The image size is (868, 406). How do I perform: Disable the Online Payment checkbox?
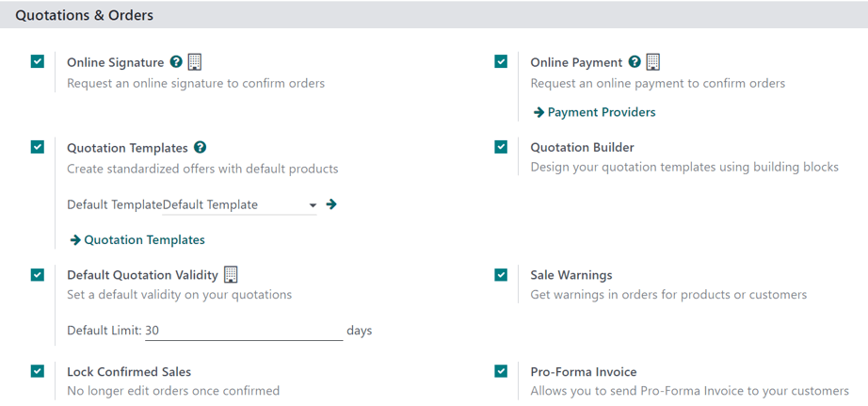click(x=501, y=62)
